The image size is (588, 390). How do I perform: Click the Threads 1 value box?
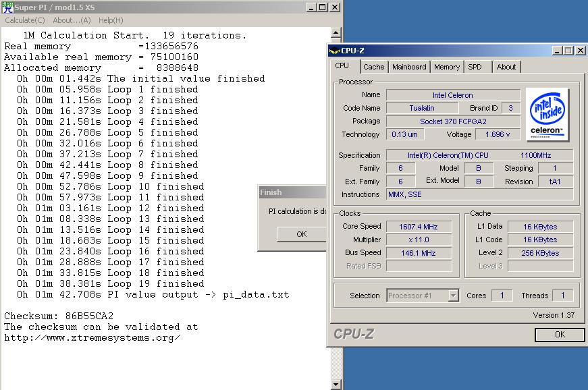click(x=562, y=296)
